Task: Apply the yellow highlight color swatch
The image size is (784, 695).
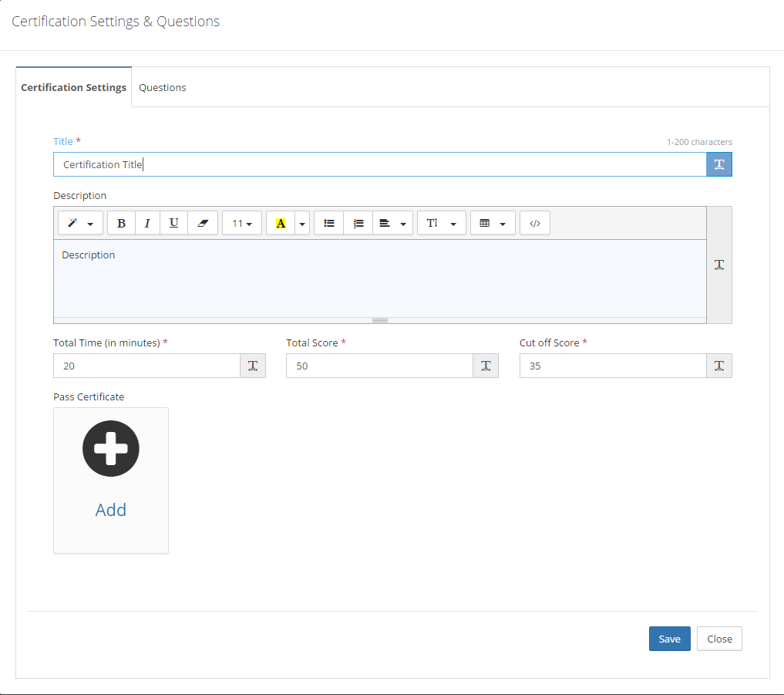Action: [x=281, y=223]
